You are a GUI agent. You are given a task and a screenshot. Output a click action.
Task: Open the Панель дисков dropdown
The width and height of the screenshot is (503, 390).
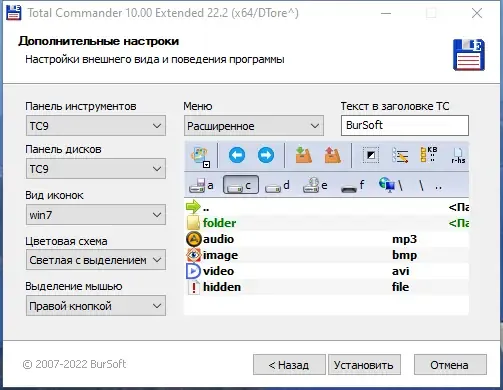pos(96,169)
